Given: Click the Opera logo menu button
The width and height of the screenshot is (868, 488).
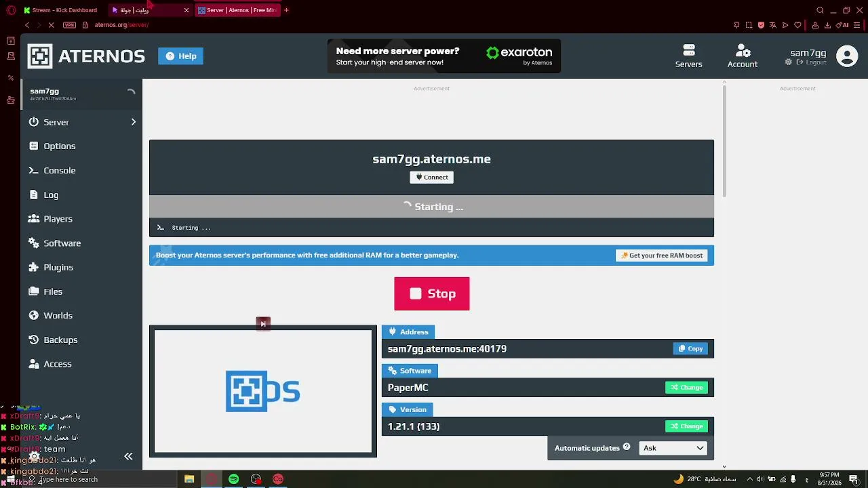Looking at the screenshot, I should (11, 10).
